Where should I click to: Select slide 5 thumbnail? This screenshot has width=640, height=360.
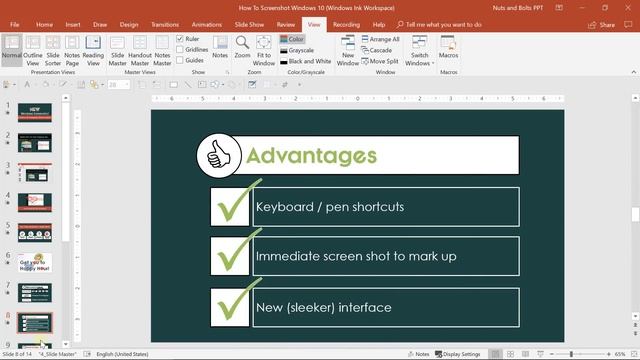35,233
